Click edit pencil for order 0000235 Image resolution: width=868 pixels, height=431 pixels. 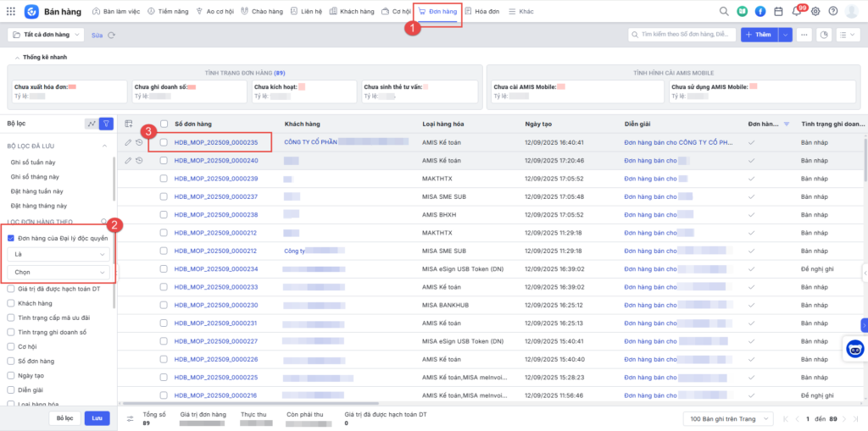tap(128, 142)
